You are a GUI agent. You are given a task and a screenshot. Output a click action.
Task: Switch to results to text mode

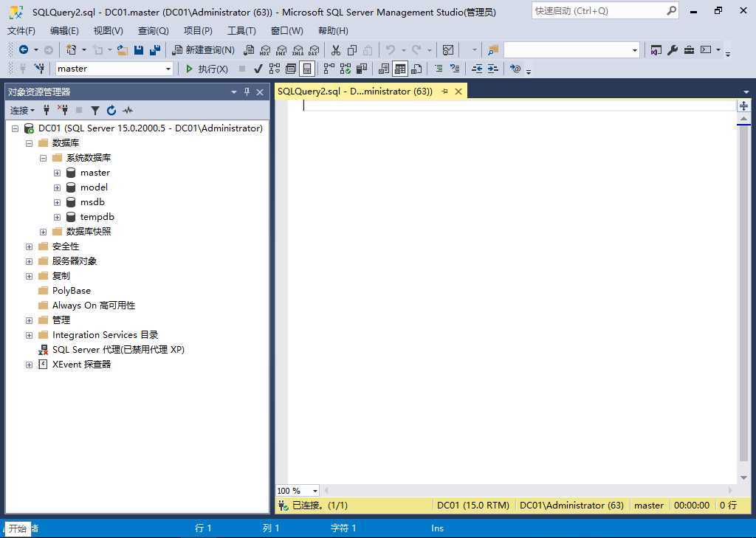click(x=384, y=69)
